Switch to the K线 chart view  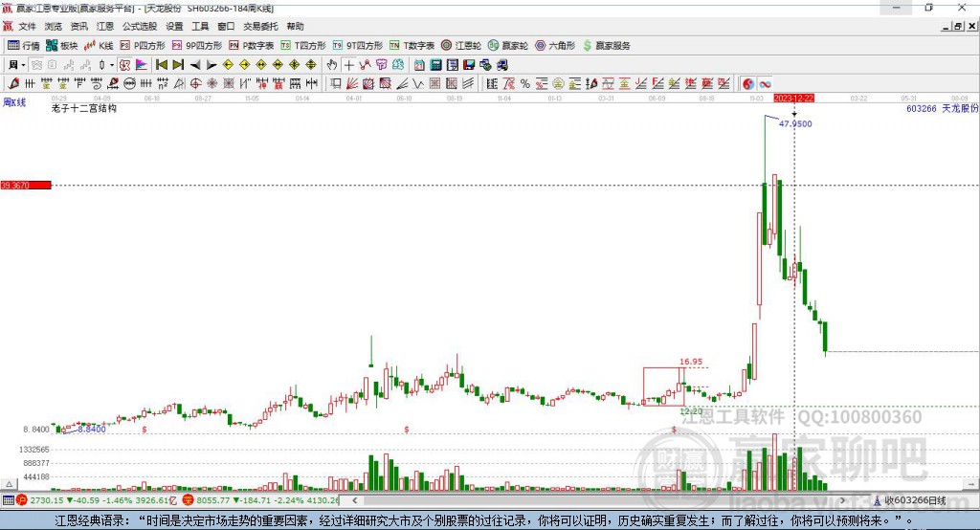pyautogui.click(x=99, y=46)
